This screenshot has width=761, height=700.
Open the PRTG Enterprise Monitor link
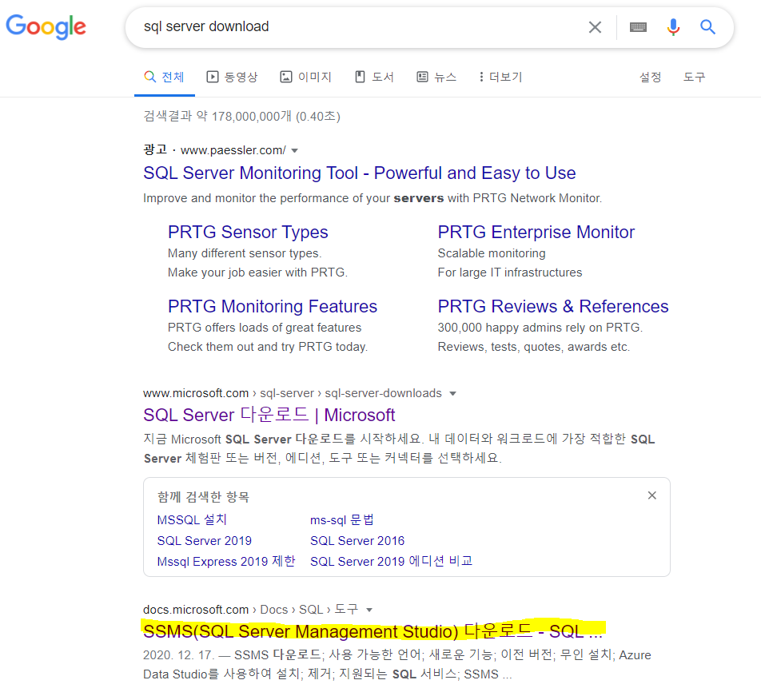[x=536, y=233]
